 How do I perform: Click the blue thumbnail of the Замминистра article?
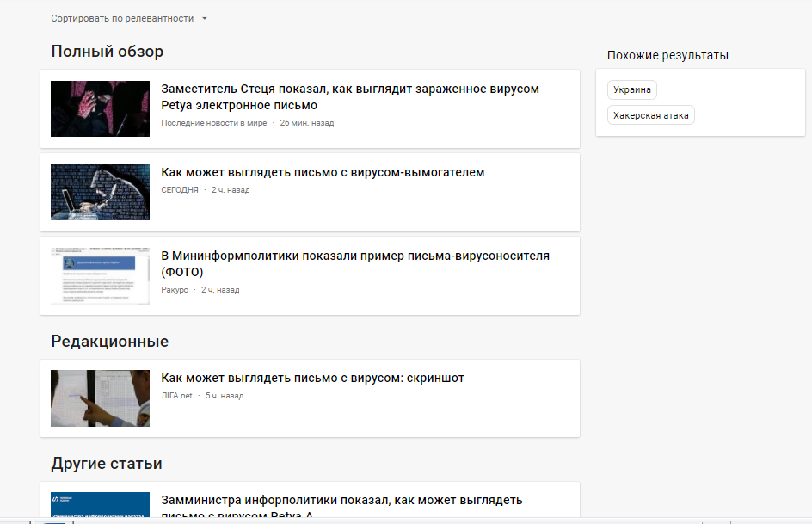tap(100, 505)
